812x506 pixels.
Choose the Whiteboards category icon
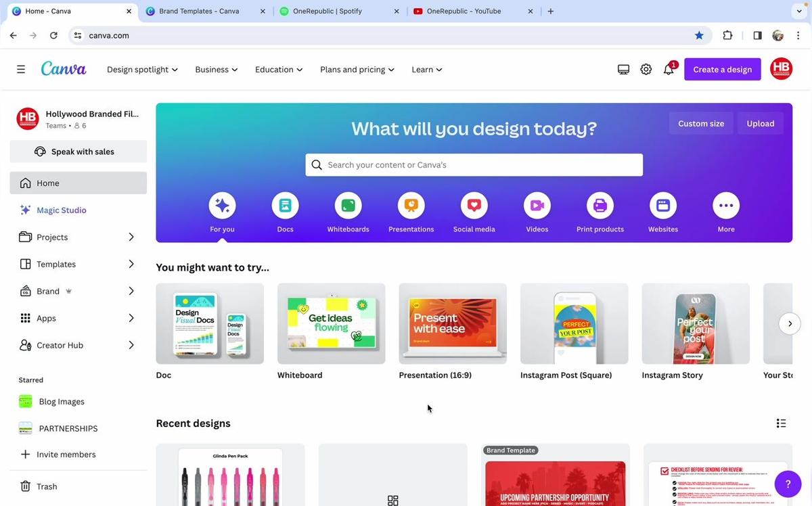(x=348, y=206)
